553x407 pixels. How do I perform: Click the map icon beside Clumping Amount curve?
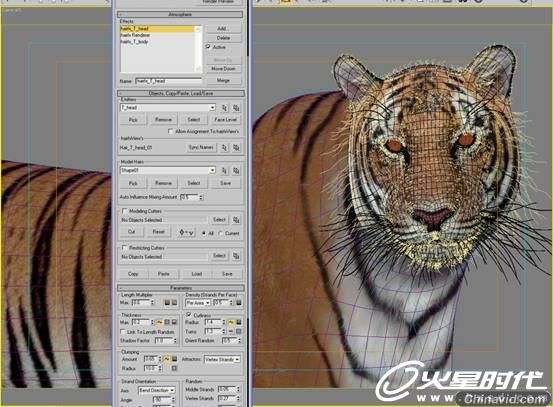[x=174, y=359]
